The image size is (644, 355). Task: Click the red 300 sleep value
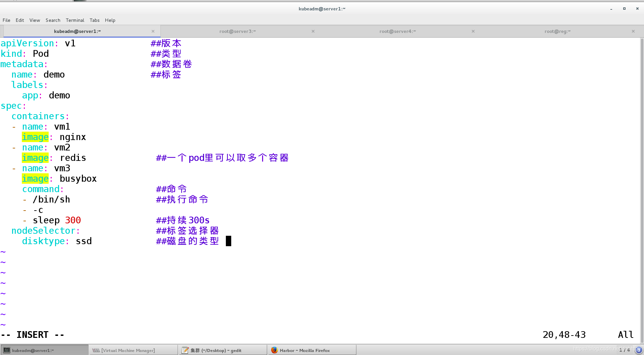pyautogui.click(x=73, y=220)
